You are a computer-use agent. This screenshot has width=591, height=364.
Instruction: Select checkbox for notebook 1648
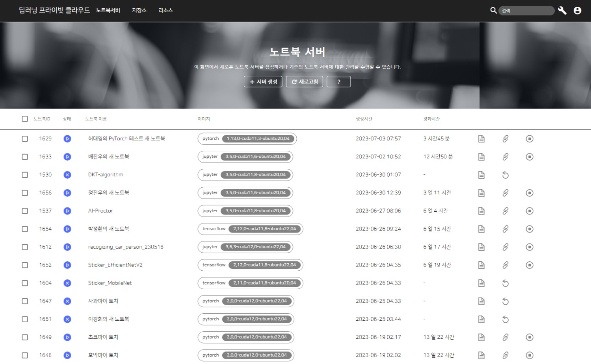[25, 355]
